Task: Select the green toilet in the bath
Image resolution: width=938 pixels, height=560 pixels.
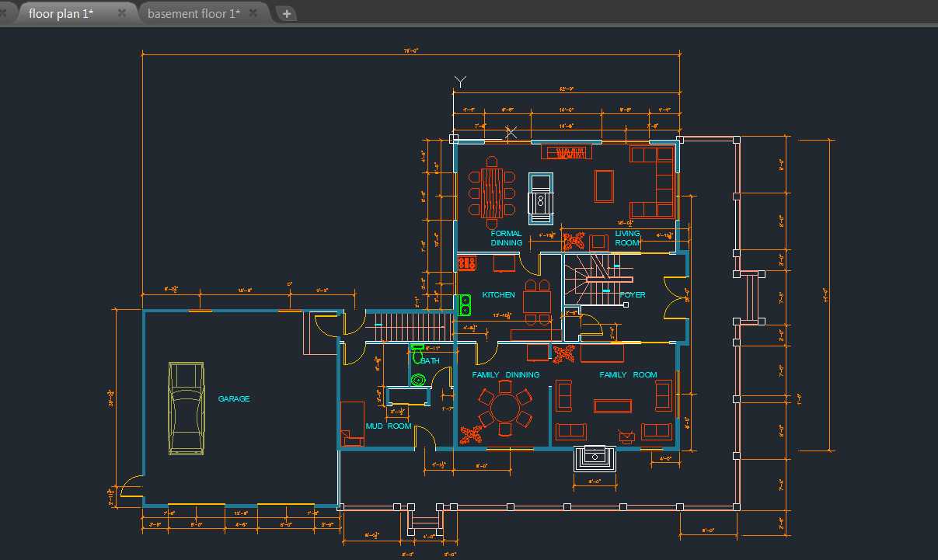Action: point(417,353)
